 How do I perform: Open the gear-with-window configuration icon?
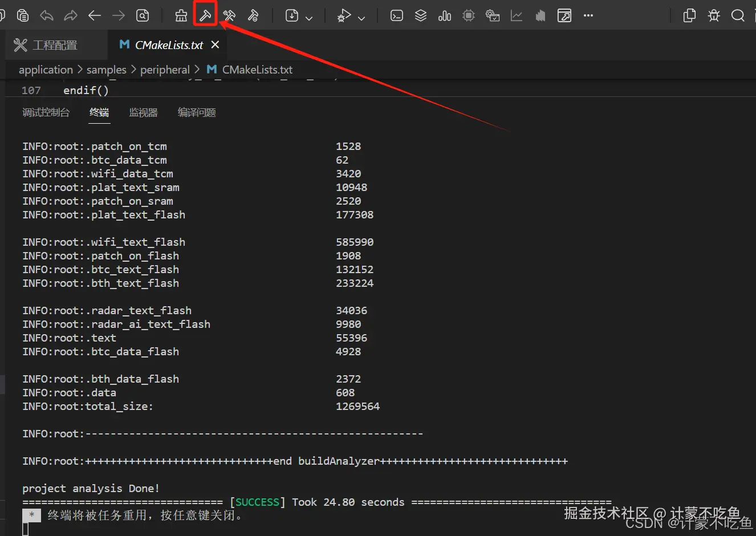coord(493,15)
